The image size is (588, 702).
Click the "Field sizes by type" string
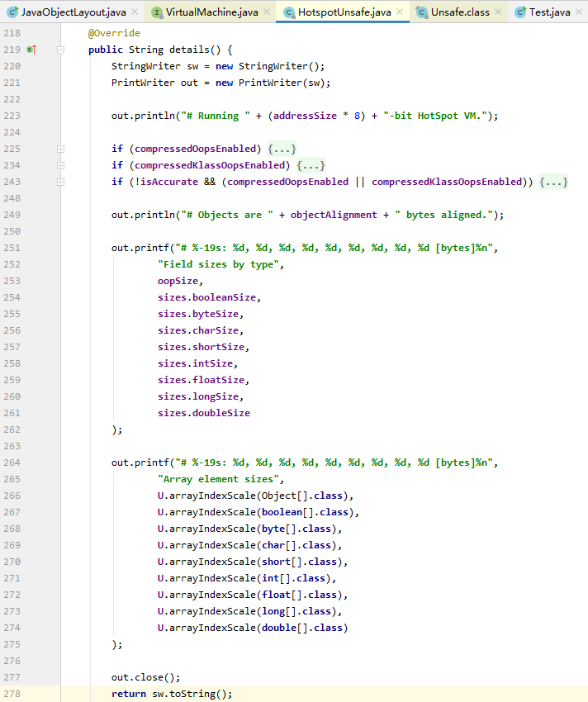(218, 264)
